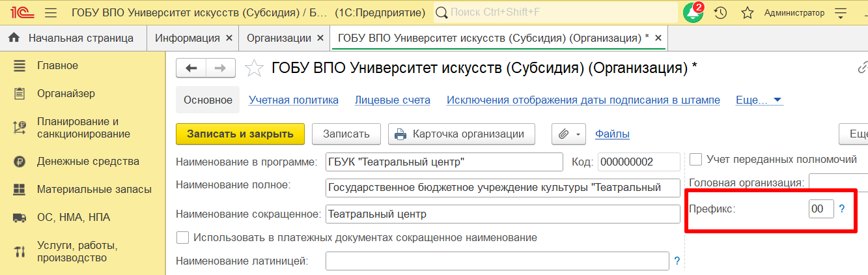This screenshot has height=275, width=868.
Task: Add organization to favorites with star
Action: tap(254, 68)
